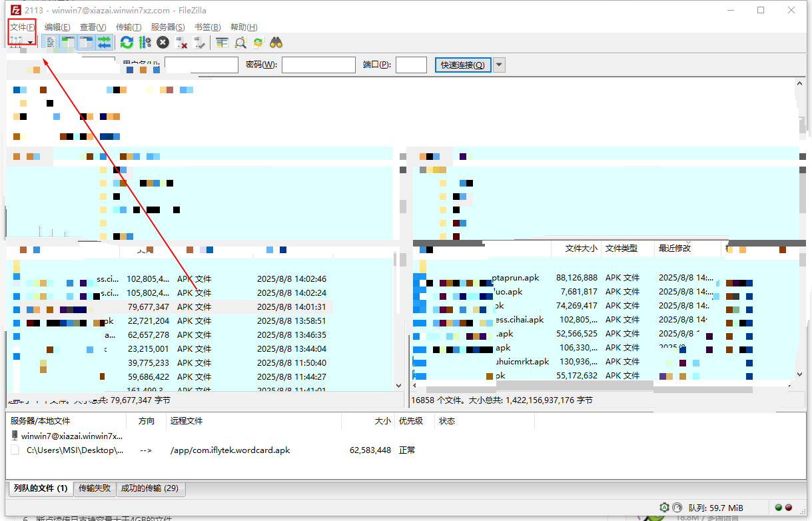Select the 传输失败 tab
The image size is (812, 521).
pyautogui.click(x=94, y=488)
